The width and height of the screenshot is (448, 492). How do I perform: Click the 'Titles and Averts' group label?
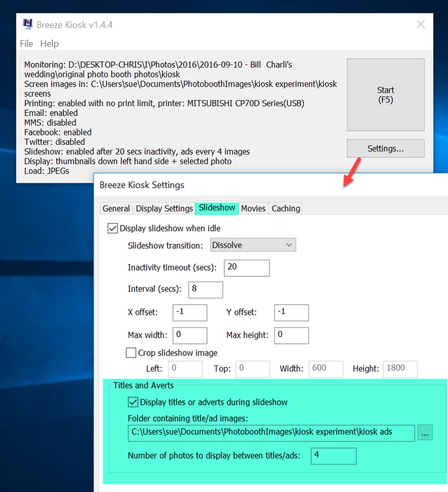[x=143, y=386]
